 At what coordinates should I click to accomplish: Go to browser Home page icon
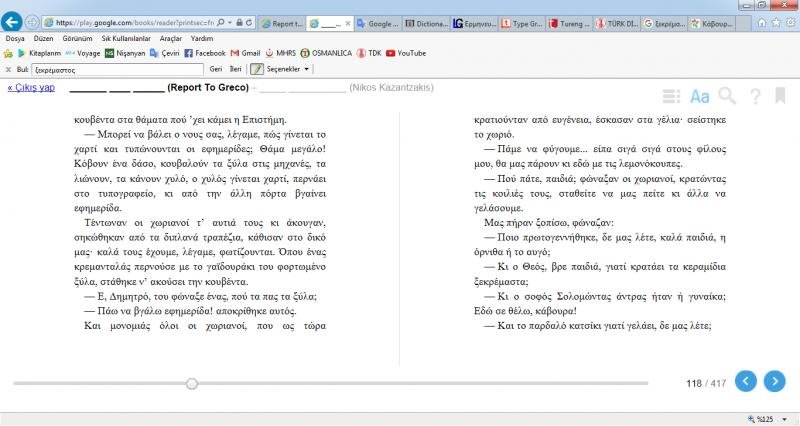pos(762,22)
